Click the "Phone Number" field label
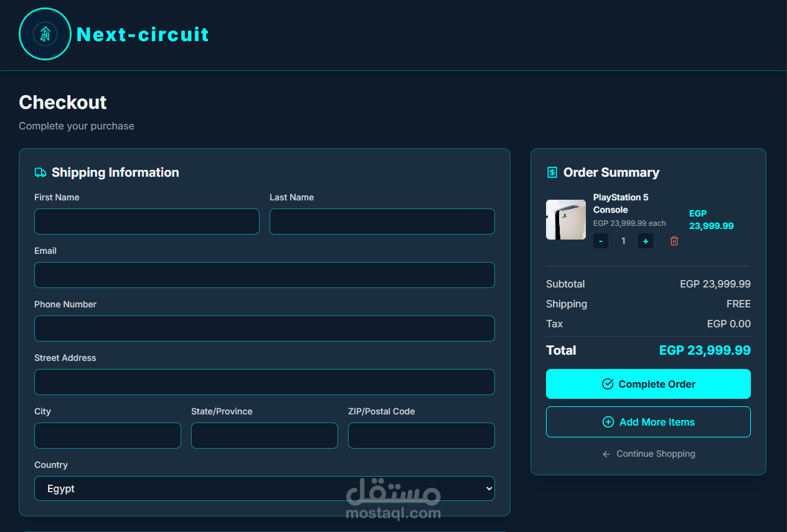The height and width of the screenshot is (532, 787). [x=65, y=304]
